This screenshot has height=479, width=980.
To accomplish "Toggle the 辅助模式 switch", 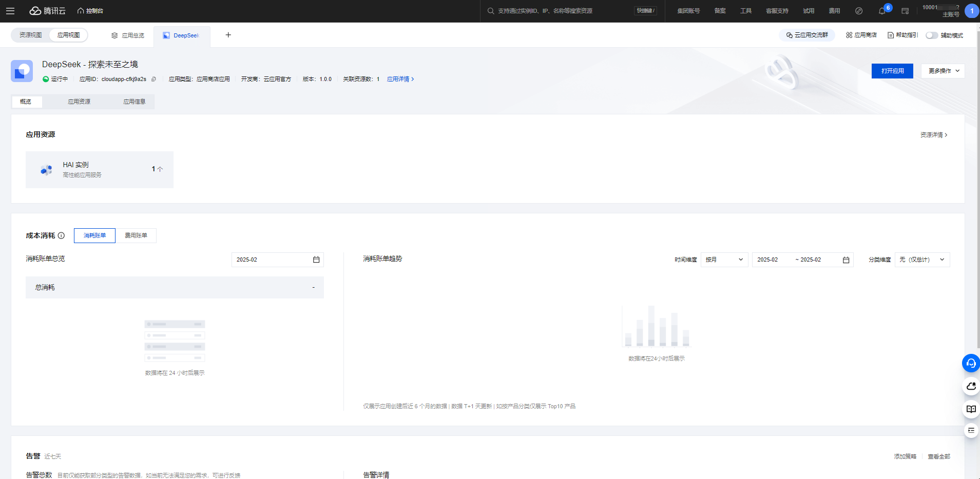I will [932, 35].
